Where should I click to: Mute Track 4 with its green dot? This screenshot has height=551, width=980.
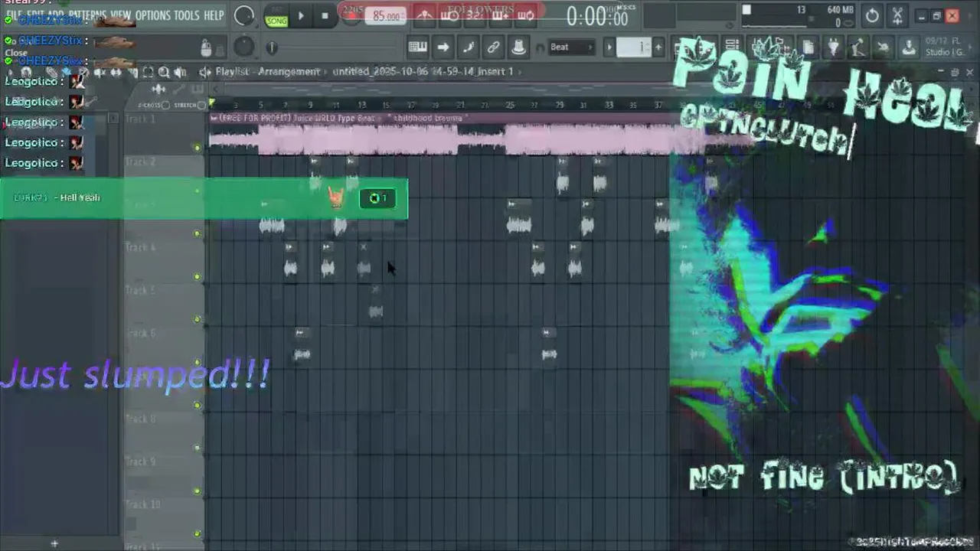[198, 276]
